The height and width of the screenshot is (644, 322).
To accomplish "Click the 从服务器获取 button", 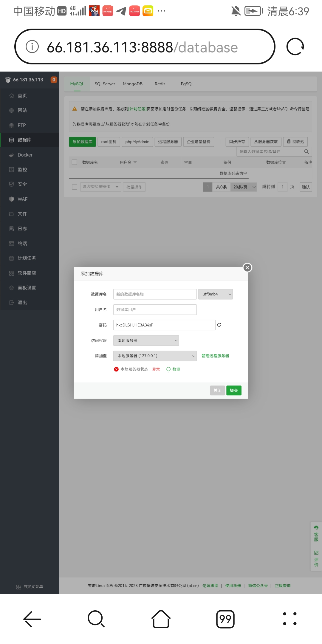I will pyautogui.click(x=266, y=142).
